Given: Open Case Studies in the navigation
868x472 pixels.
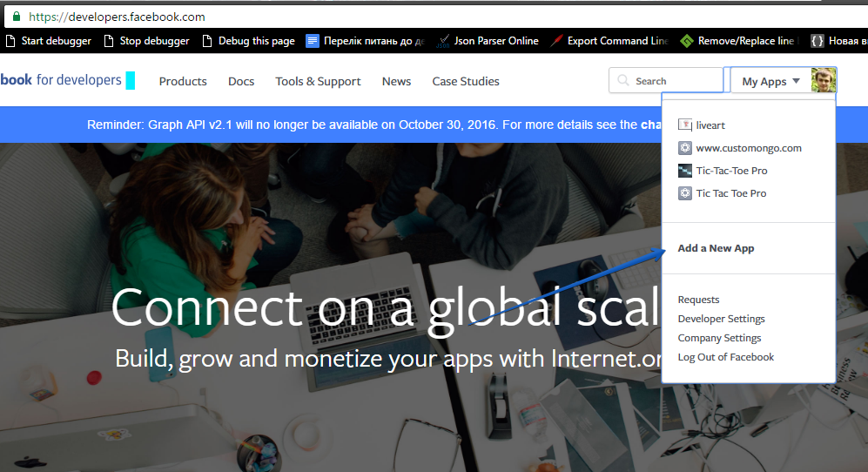Looking at the screenshot, I should click(x=466, y=82).
